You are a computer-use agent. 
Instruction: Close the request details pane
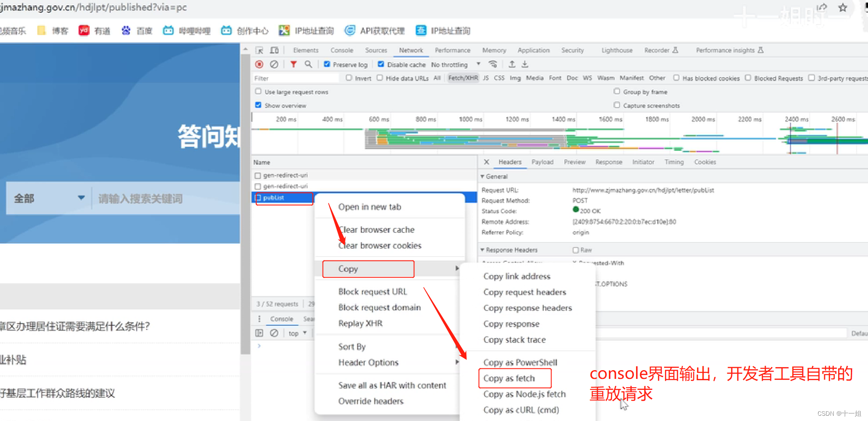[487, 162]
